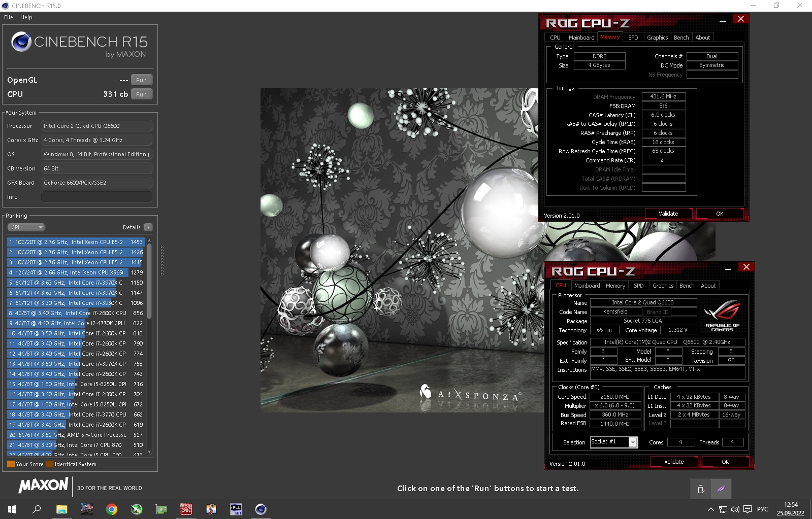
Task: Click OK in the upper CPU-Z window
Action: tap(720, 214)
